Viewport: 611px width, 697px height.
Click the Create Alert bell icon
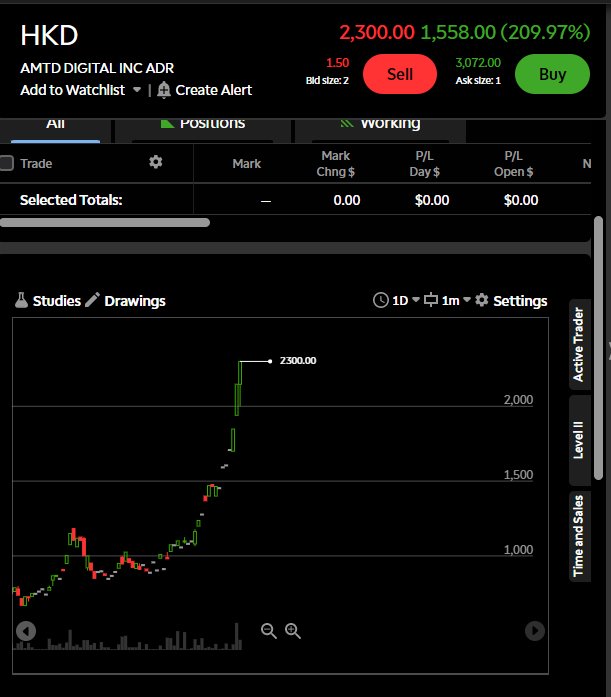164,90
